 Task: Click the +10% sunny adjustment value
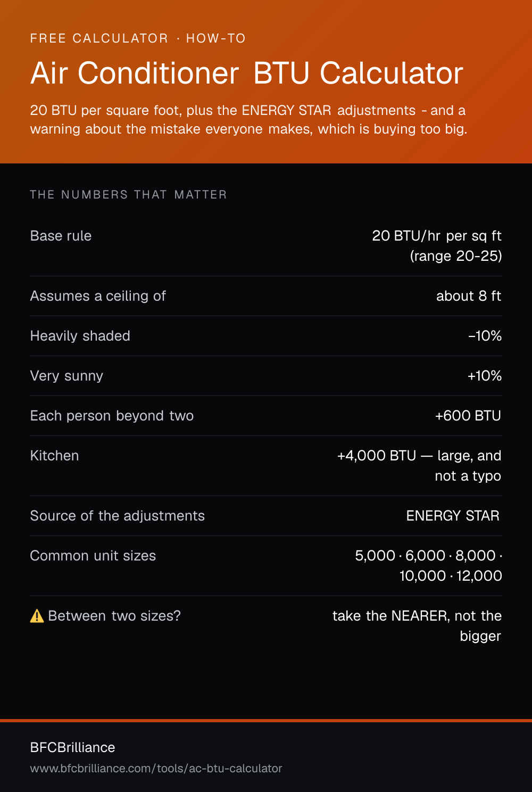pyautogui.click(x=485, y=376)
